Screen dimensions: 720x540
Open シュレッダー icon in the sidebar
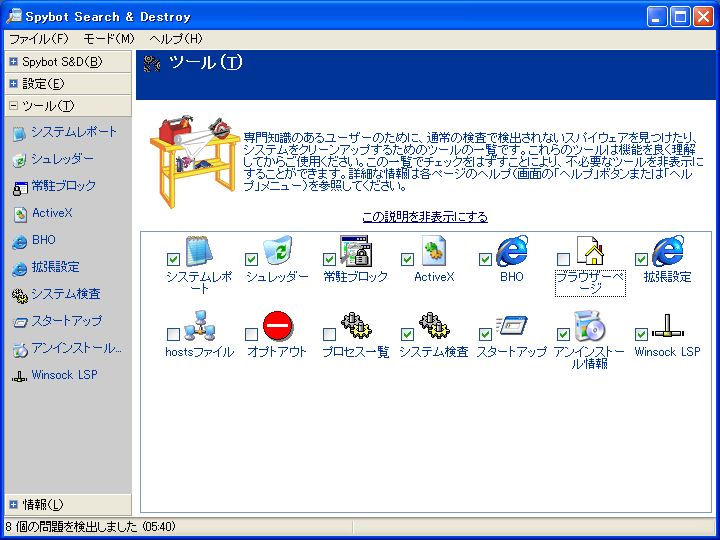19,160
